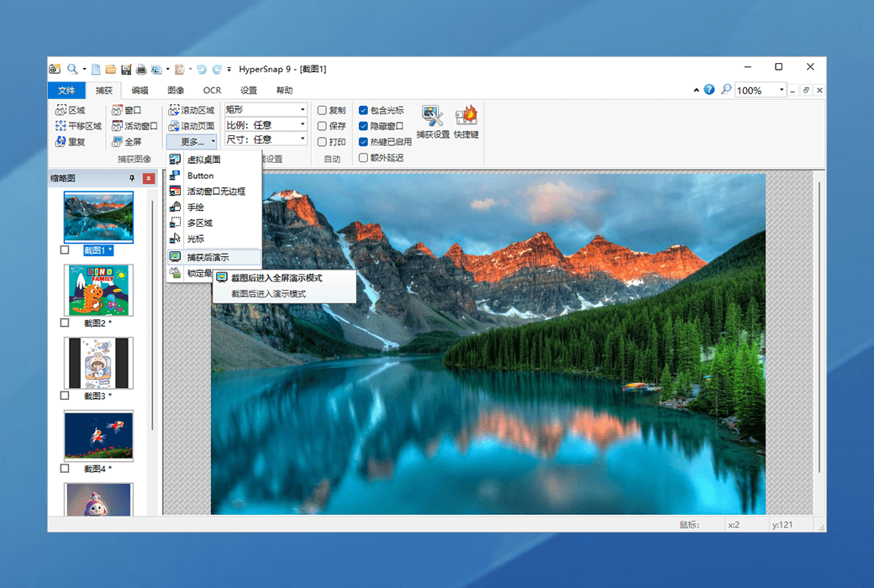
Task: Switch to the OCR ribbon tab
Action: click(x=212, y=91)
